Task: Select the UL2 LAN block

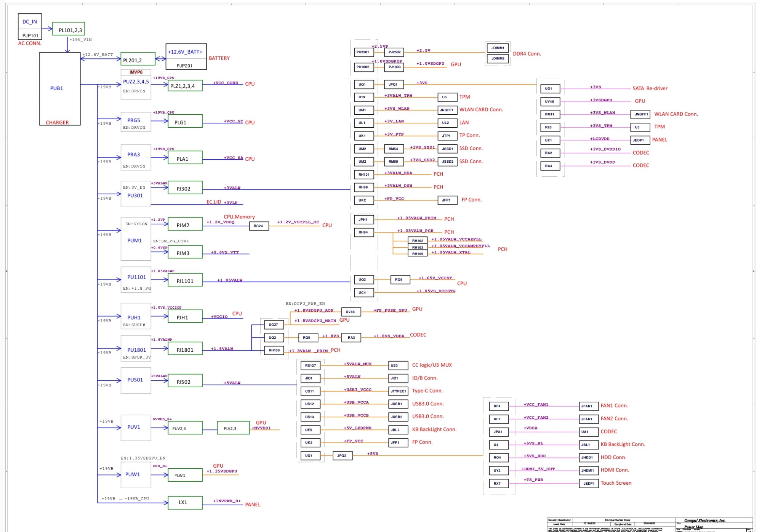Action: 447,123
